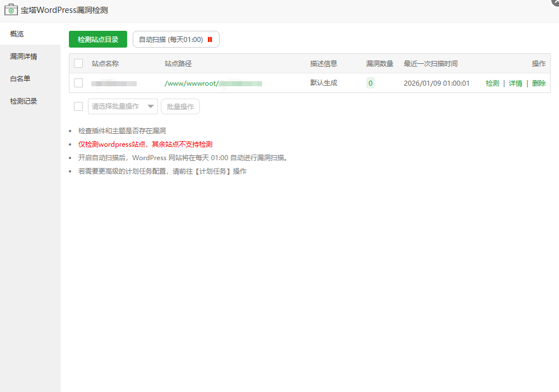Close the plugin window with the X button

point(556,2)
